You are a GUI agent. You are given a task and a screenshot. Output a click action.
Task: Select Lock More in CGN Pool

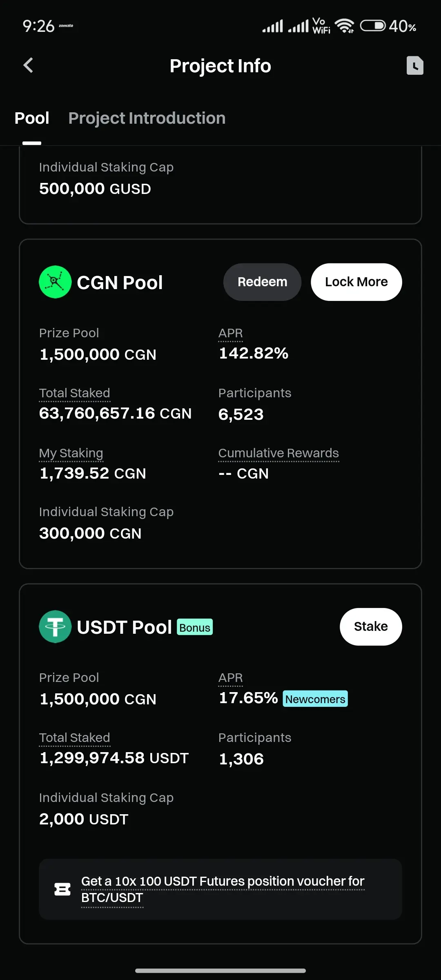click(x=356, y=282)
